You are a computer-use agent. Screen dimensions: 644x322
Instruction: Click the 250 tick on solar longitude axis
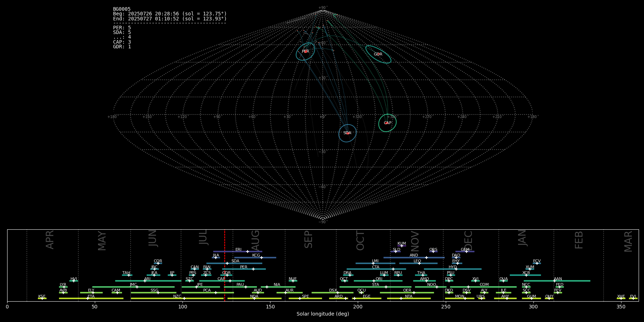tap(445, 307)
